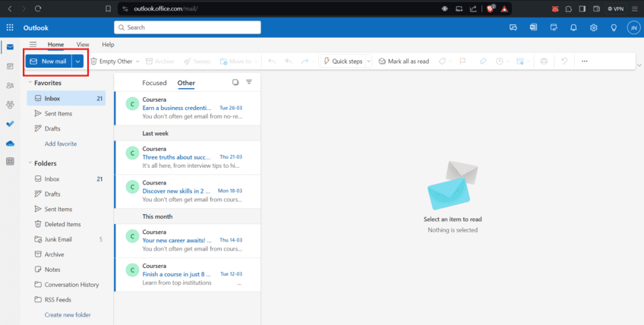This screenshot has height=325, width=644.
Task: Switch to the View ribbon tab
Action: coord(83,44)
